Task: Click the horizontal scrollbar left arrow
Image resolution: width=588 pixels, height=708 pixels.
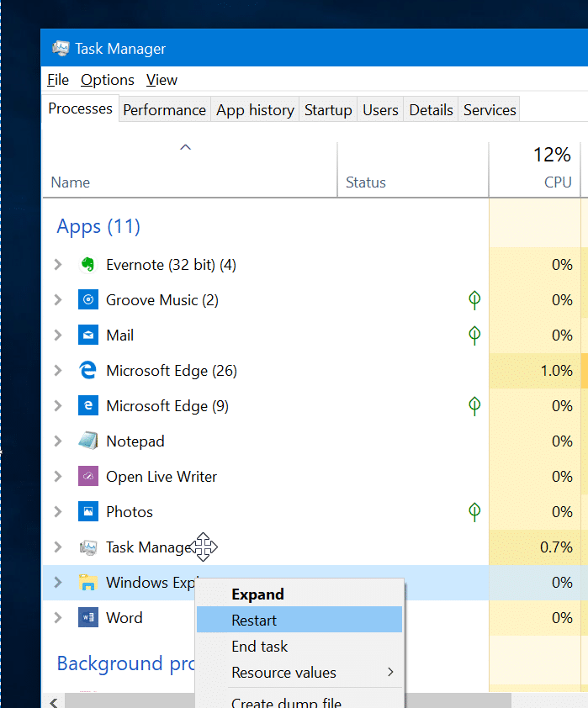Action: [54, 702]
